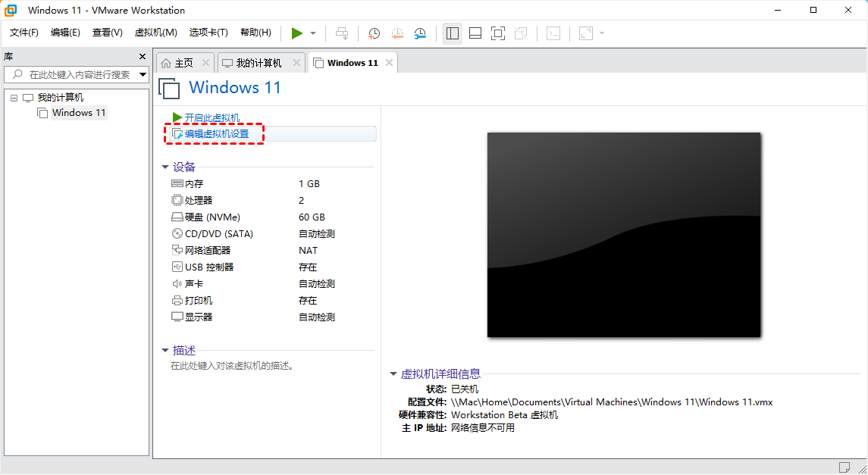
Task: Collapse the 设备 section
Action: coord(165,167)
